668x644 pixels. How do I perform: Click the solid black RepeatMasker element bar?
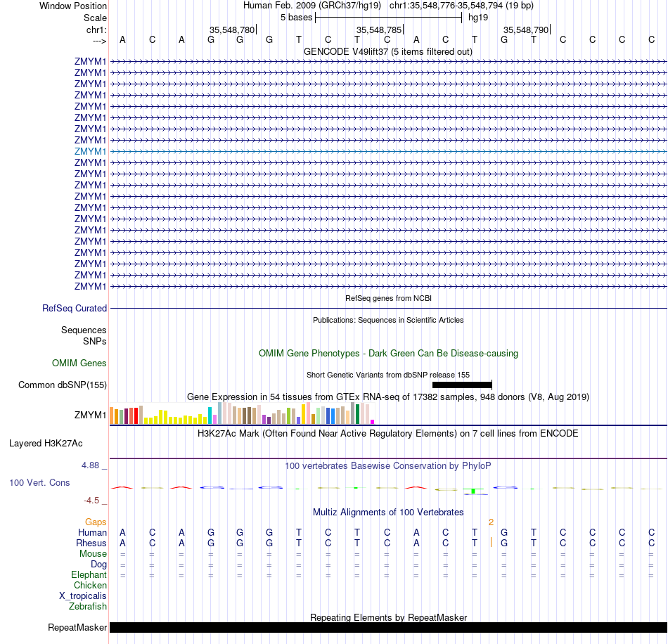(389, 627)
